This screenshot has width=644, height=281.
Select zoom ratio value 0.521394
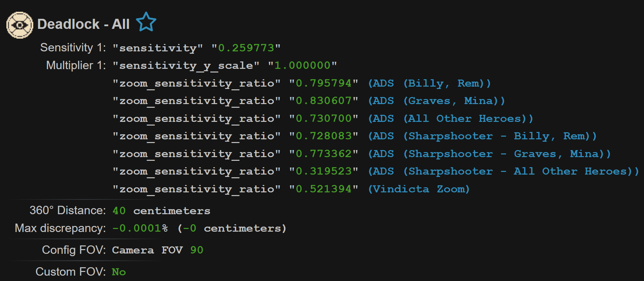point(324,189)
